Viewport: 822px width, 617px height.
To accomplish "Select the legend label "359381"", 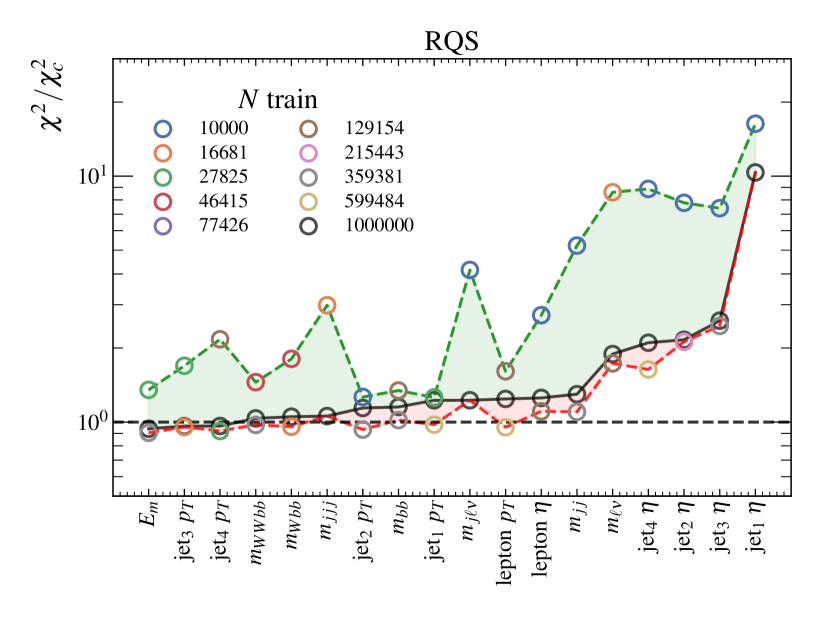I will click(374, 177).
